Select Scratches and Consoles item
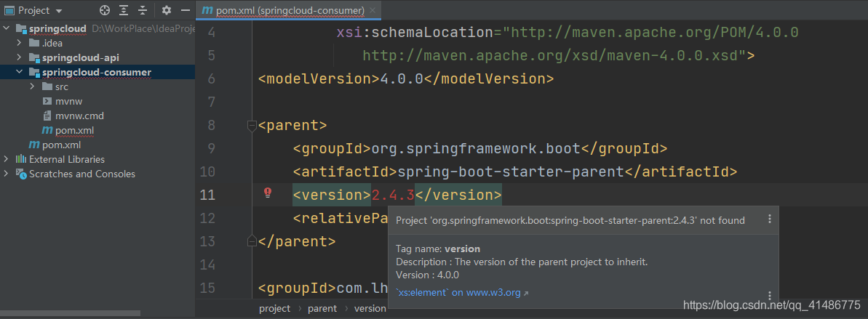 (81, 174)
